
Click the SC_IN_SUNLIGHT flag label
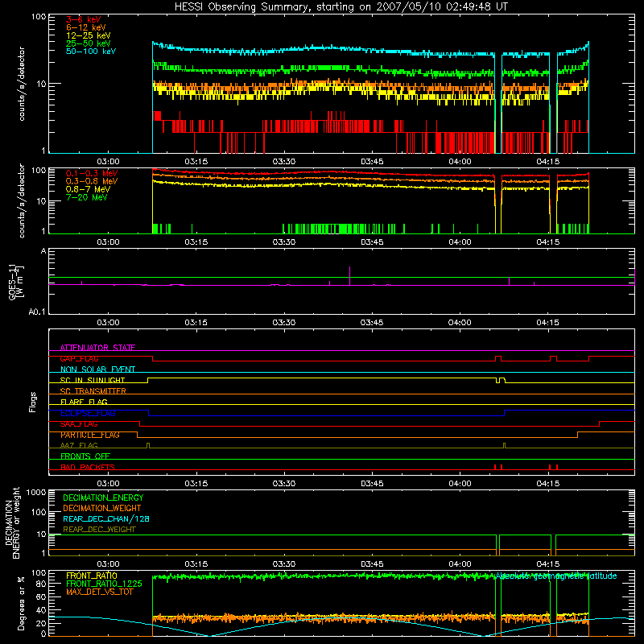coord(93,380)
